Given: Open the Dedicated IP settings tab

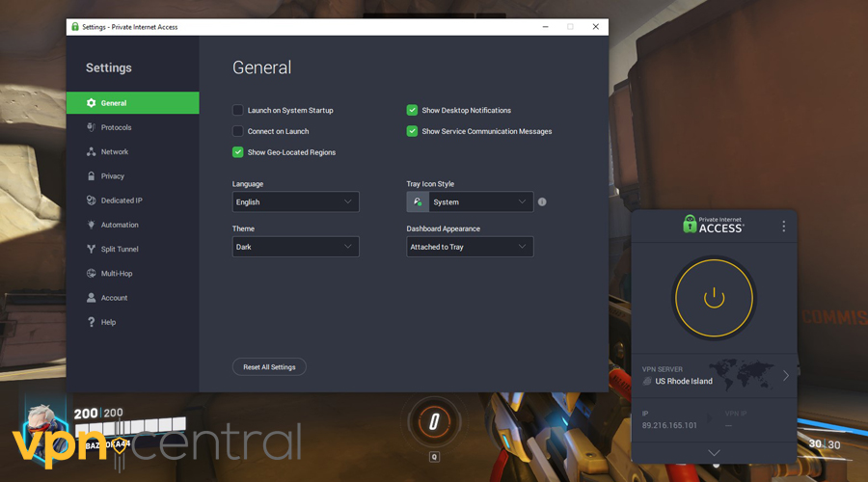Looking at the screenshot, I should pyautogui.click(x=133, y=201).
